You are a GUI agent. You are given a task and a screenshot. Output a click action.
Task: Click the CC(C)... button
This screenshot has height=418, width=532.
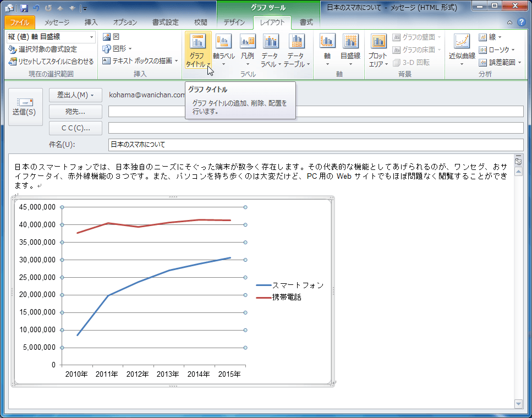click(76, 128)
